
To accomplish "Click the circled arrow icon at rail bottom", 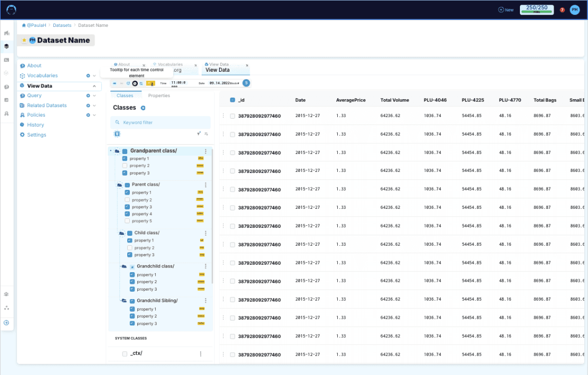I will pyautogui.click(x=6, y=323).
